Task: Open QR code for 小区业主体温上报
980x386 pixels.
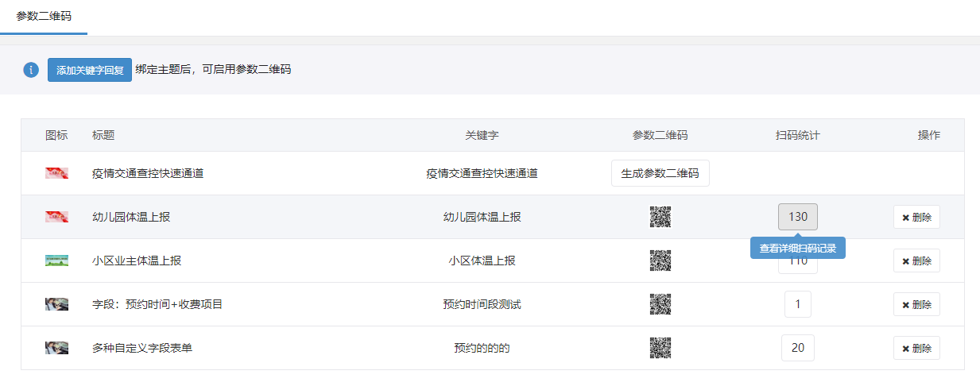Action: click(x=660, y=261)
